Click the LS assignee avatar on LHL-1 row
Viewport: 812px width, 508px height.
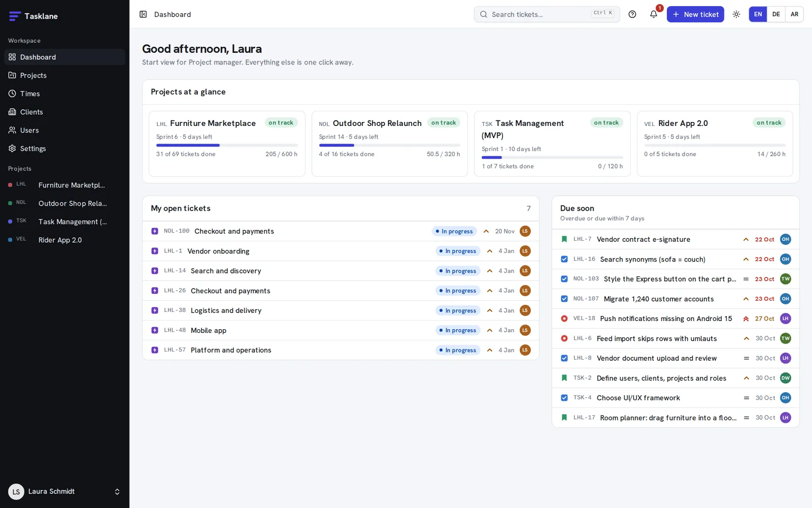point(525,251)
